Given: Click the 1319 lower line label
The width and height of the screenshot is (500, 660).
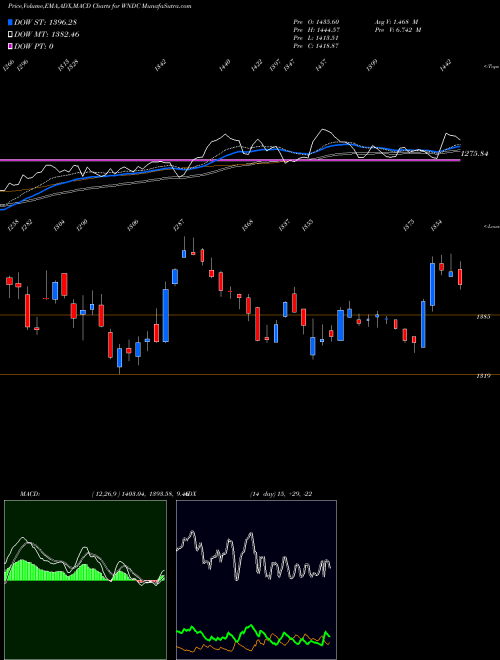Looking at the screenshot, I should click(483, 376).
